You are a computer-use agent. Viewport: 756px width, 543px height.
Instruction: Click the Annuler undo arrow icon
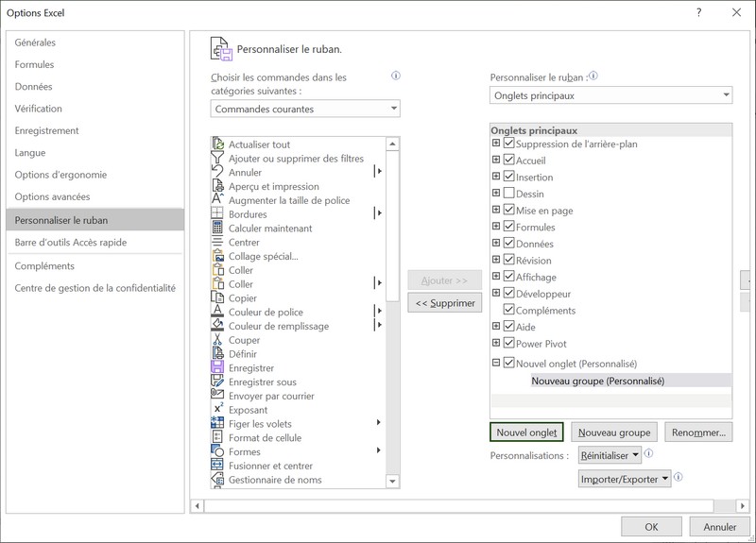218,172
